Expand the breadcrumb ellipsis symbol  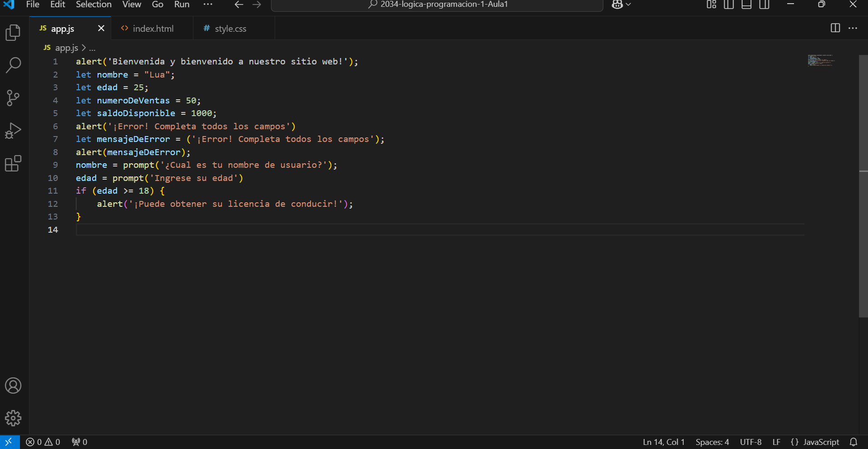coord(92,48)
